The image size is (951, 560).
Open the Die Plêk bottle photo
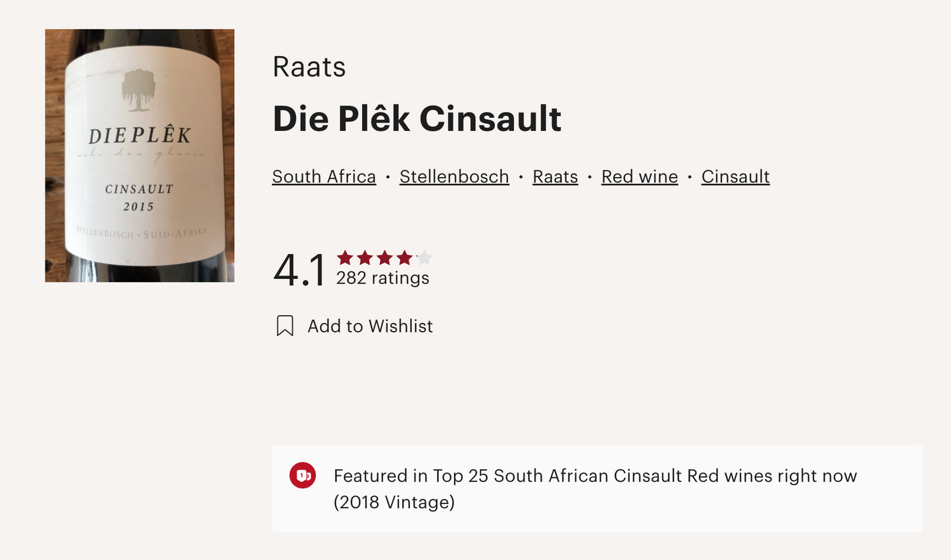pos(140,155)
